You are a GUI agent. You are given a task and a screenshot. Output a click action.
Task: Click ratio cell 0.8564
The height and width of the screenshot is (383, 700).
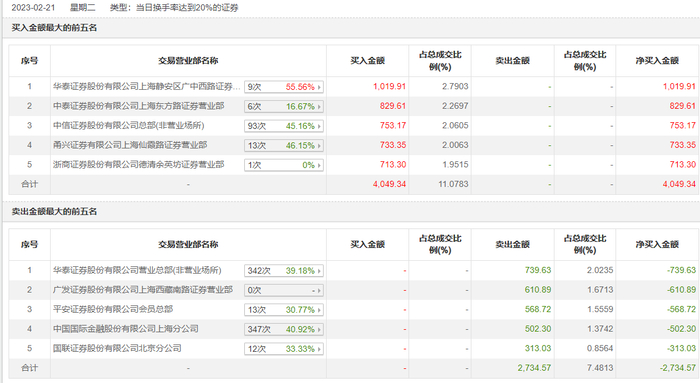click(x=600, y=349)
